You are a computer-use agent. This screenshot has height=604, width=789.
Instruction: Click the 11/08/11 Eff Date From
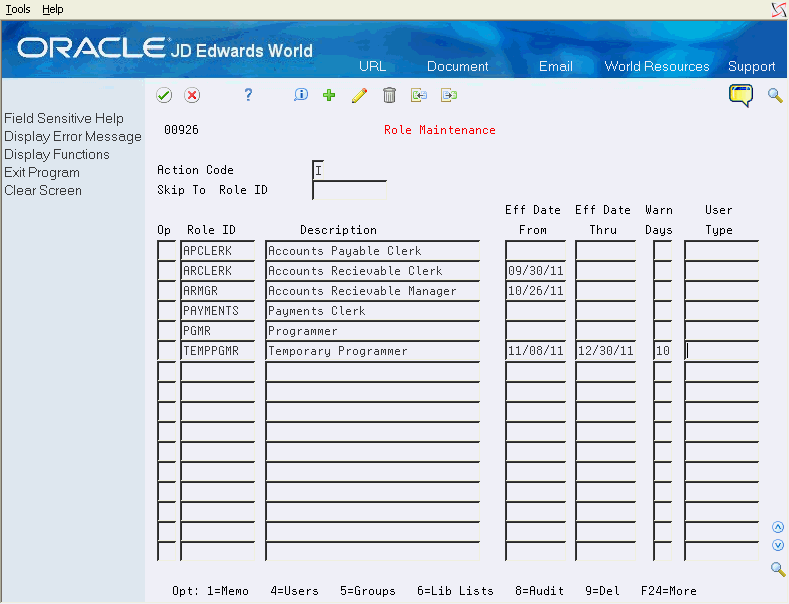pyautogui.click(x=535, y=351)
